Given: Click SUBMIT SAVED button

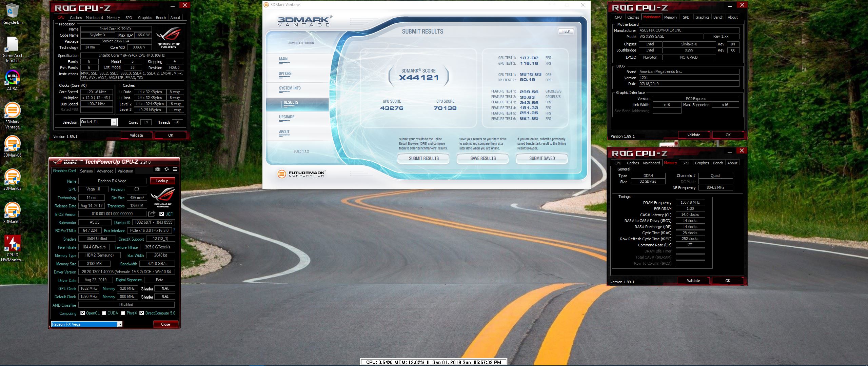Looking at the screenshot, I should pyautogui.click(x=542, y=158).
